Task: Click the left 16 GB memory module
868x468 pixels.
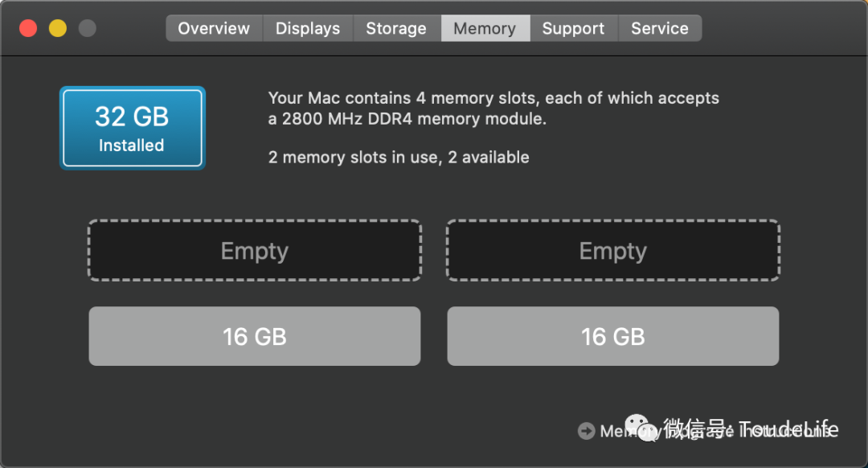Action: 254,336
